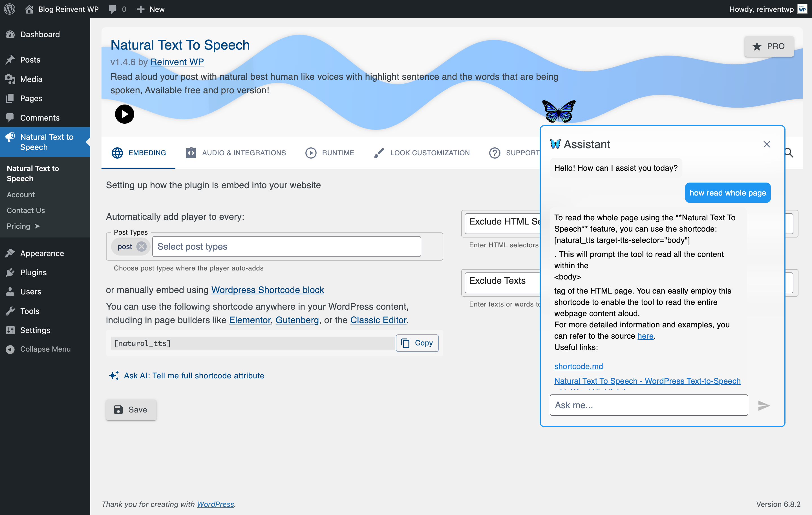Open Blog Reinvent WP site home link
The height and width of the screenshot is (515, 812).
62,9
